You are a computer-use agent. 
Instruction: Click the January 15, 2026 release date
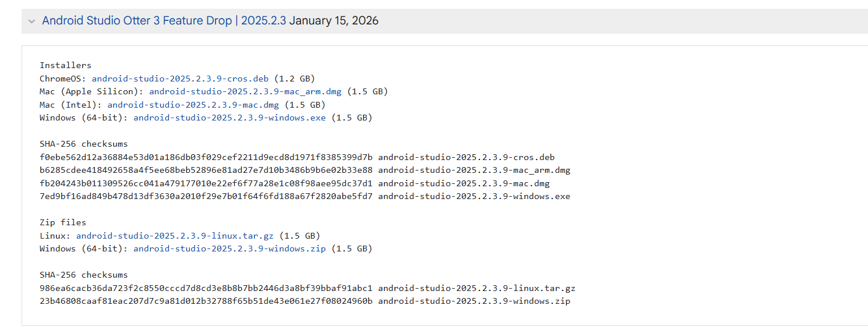(x=334, y=21)
